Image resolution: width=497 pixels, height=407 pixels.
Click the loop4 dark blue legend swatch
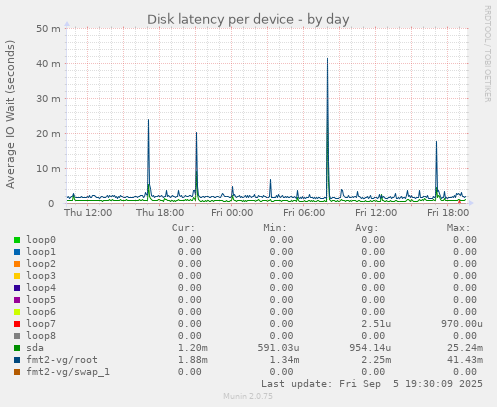(17, 288)
